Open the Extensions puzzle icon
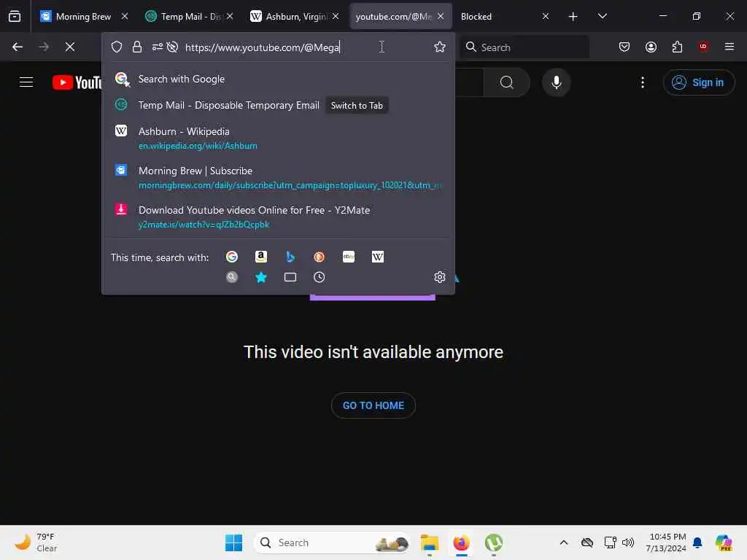The height and width of the screenshot is (560, 747). (x=677, y=47)
